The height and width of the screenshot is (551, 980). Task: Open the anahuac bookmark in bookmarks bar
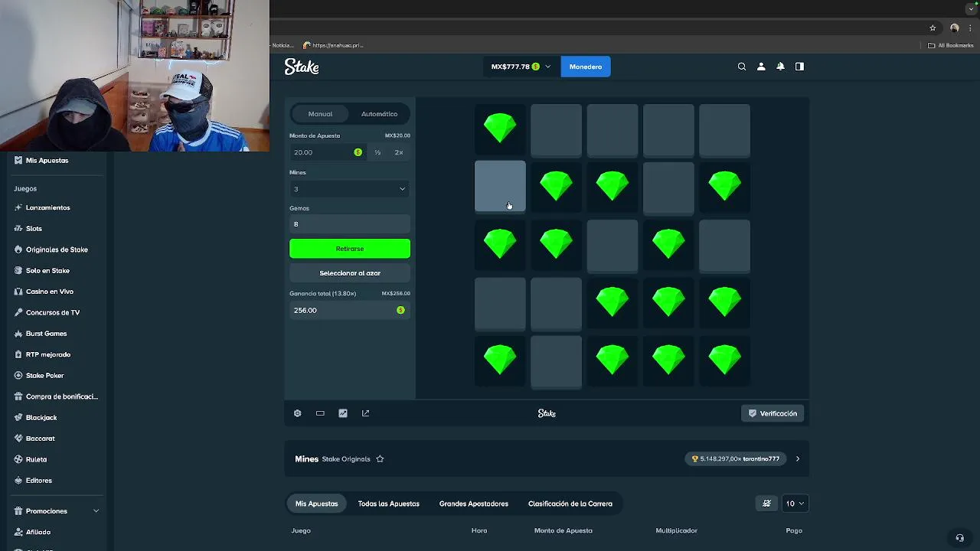(332, 45)
